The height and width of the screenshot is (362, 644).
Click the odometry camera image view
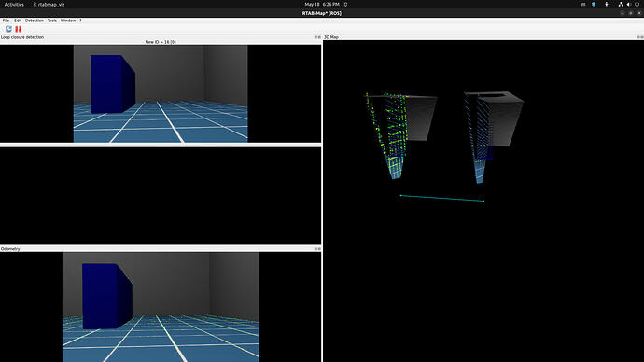161,307
